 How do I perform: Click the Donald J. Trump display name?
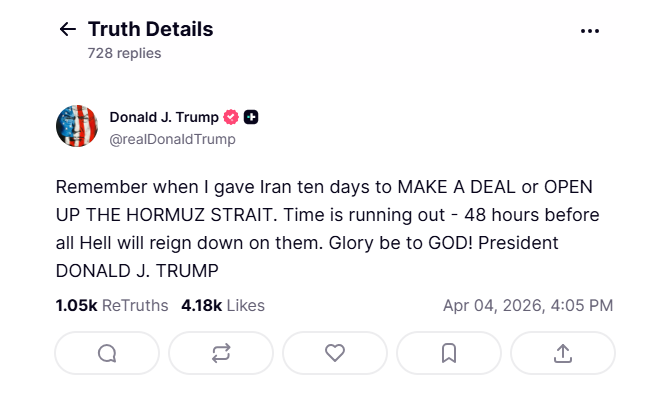[x=164, y=117]
